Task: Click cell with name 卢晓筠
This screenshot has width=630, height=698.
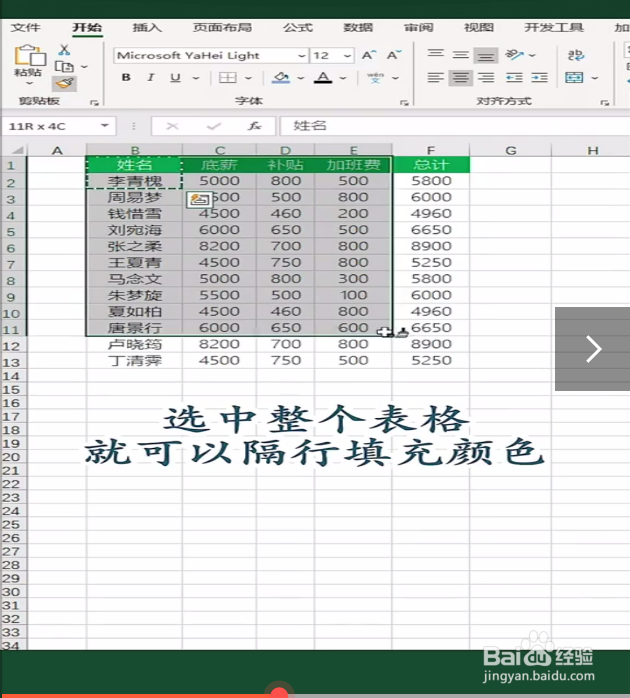Action: pyautogui.click(x=134, y=345)
